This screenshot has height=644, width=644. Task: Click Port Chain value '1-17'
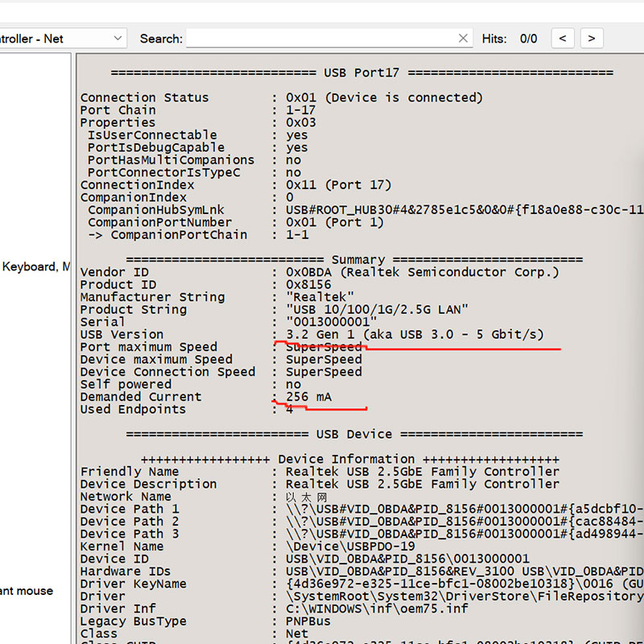click(300, 110)
